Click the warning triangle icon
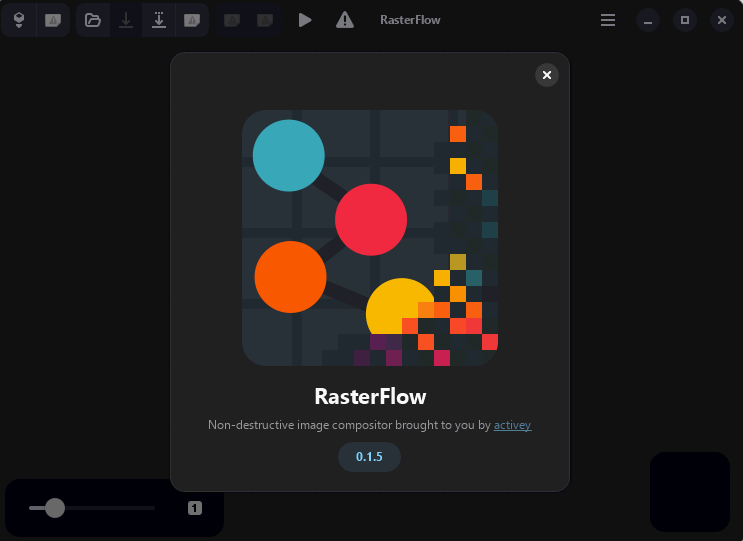743x541 pixels. point(344,20)
